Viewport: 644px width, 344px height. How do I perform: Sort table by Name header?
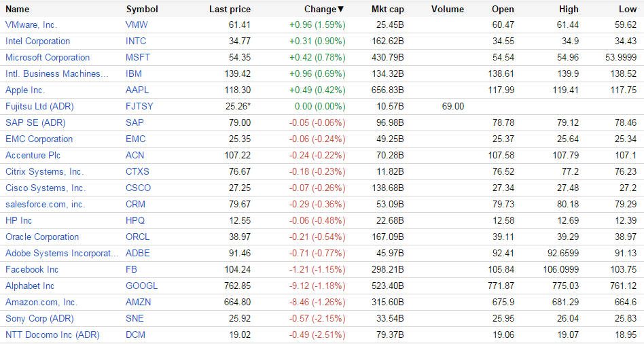(18, 10)
